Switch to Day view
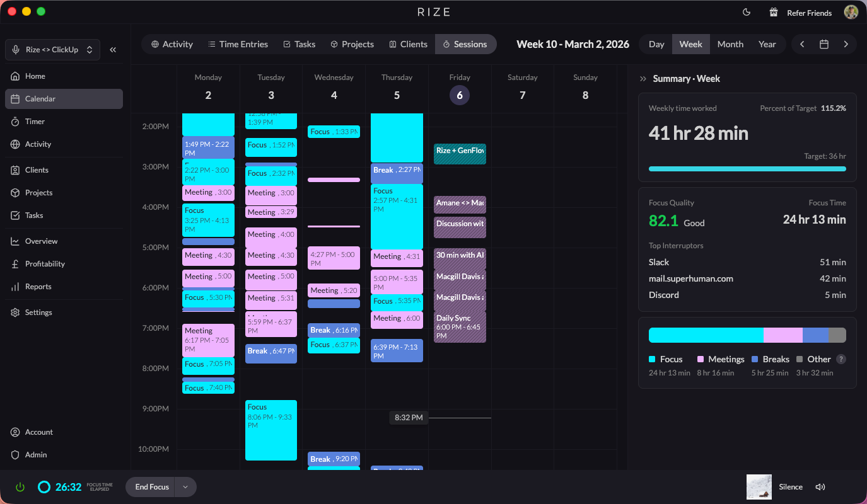Screen dimensions: 867x504 pos(656,44)
